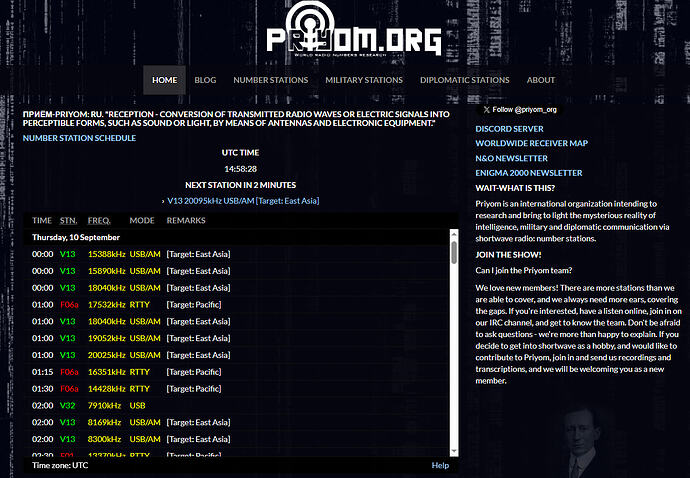
Task: Select the F06a 16351kHz RTTY row
Action: (x=237, y=372)
